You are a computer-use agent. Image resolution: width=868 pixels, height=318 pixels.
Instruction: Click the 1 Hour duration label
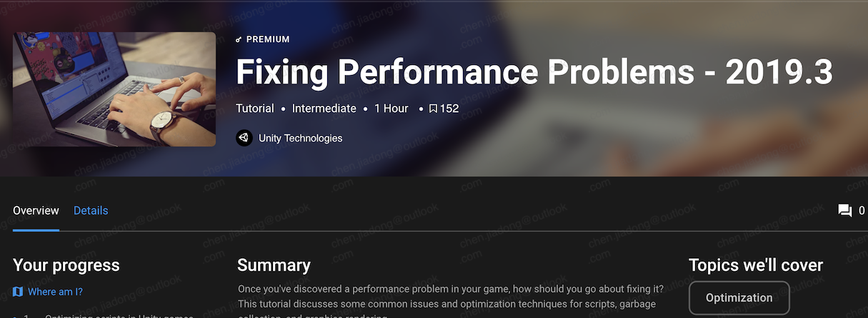(391, 109)
